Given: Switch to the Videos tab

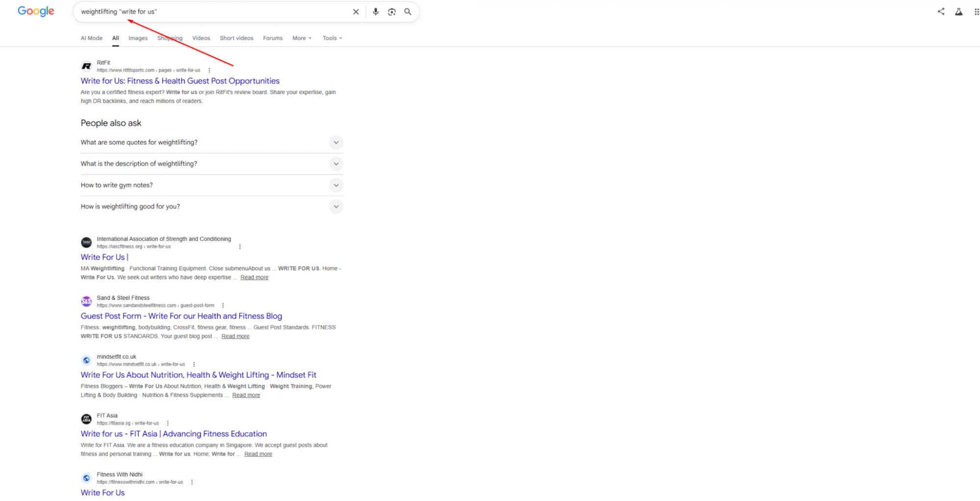Looking at the screenshot, I should (x=201, y=38).
